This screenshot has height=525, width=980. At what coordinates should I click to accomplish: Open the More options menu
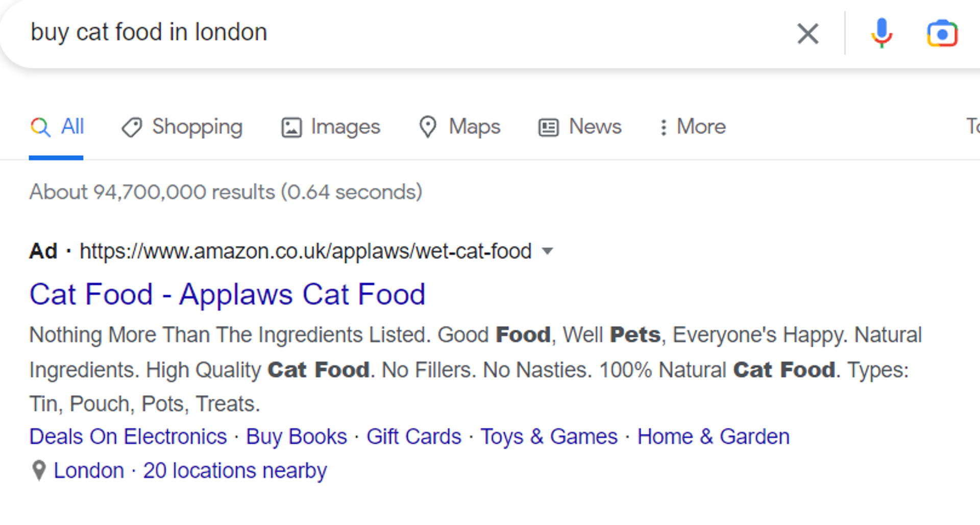pos(693,127)
